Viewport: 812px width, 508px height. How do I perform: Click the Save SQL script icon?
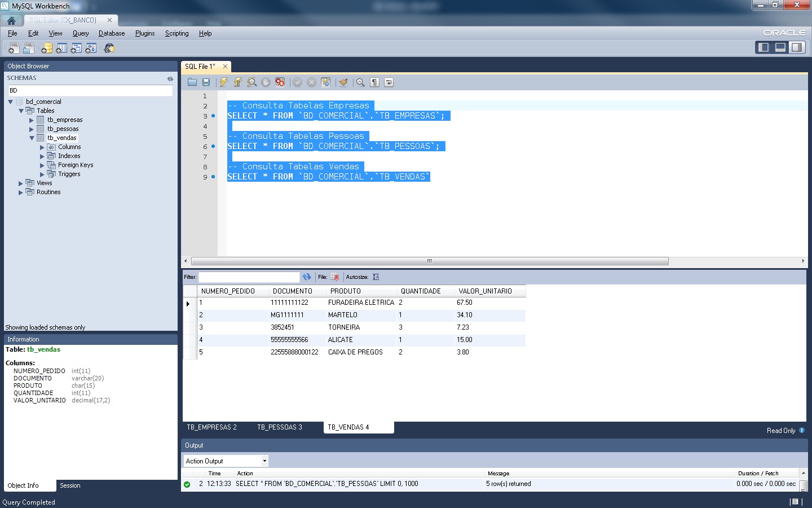(x=206, y=82)
